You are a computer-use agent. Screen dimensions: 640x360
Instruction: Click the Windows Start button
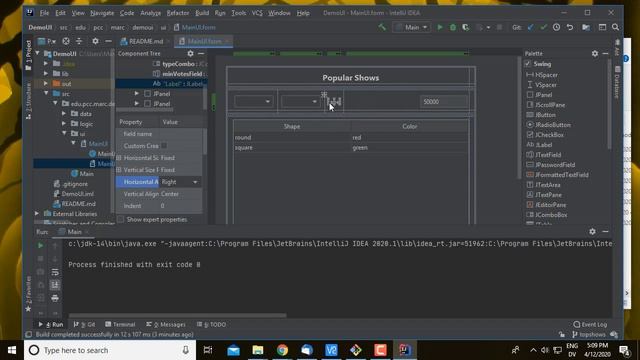tap(12, 350)
